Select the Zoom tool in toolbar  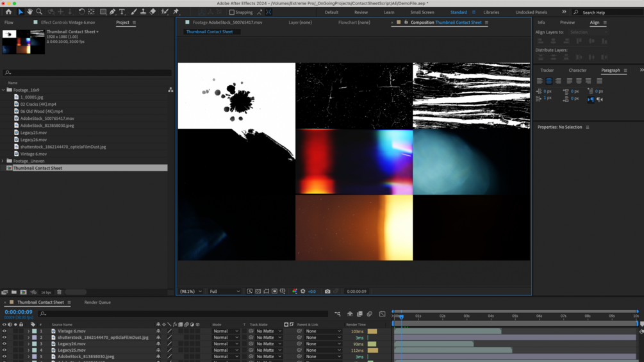[x=39, y=12]
